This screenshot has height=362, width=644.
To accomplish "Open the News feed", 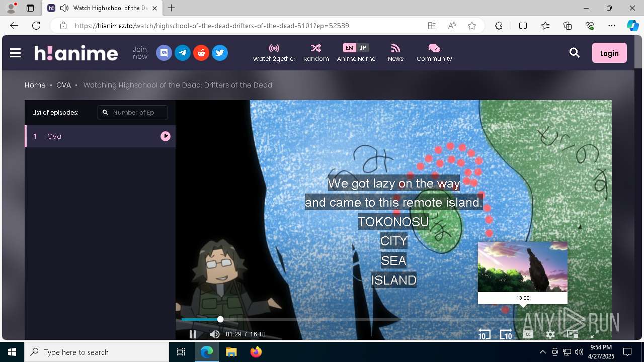I will pos(395,53).
